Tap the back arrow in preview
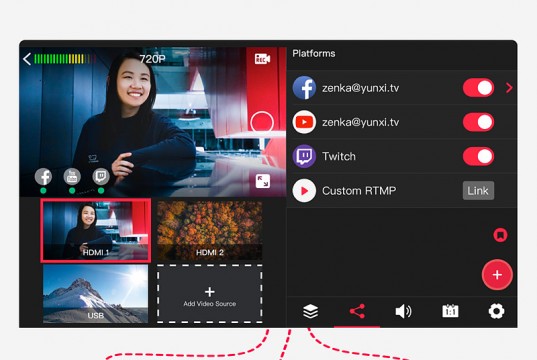 click(27, 59)
